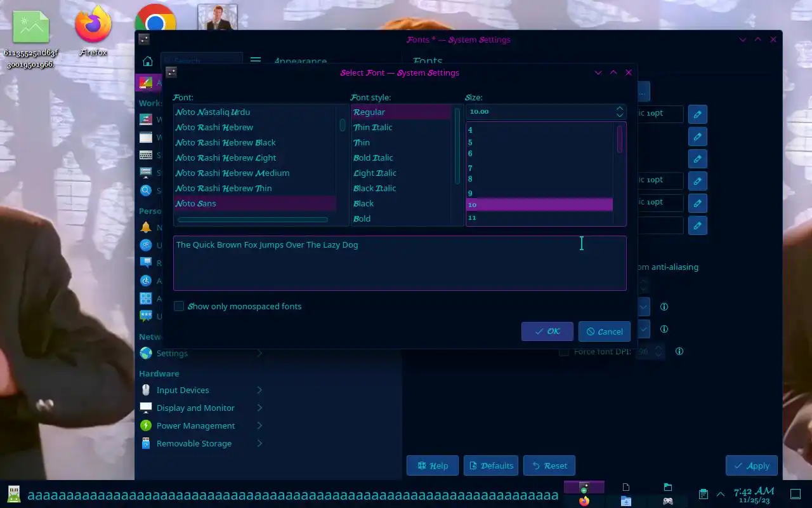Image resolution: width=812 pixels, height=508 pixels.
Task: Cancel the Select Font dialog
Action: [605, 331]
